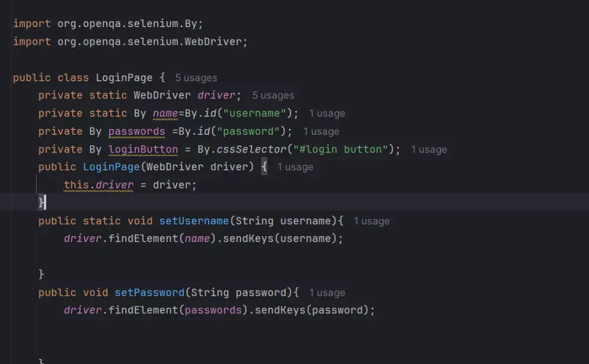Screen dimensions: 589x364
Task: Click the underlined 'name' field identifier
Action: click(166, 114)
